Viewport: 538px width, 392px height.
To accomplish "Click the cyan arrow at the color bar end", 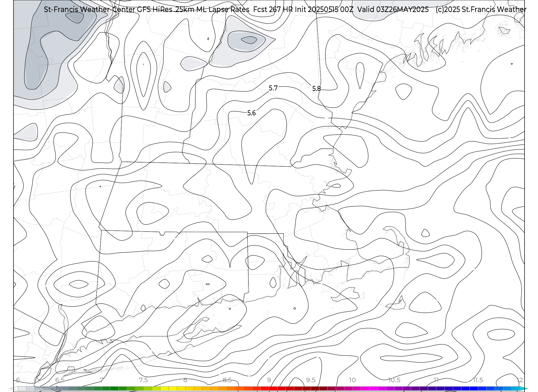I will click(524, 389).
